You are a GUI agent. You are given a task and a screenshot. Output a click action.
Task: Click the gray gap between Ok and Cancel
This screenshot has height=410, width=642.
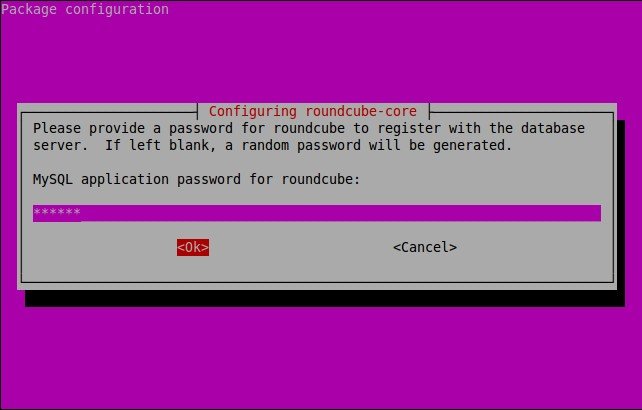301,247
